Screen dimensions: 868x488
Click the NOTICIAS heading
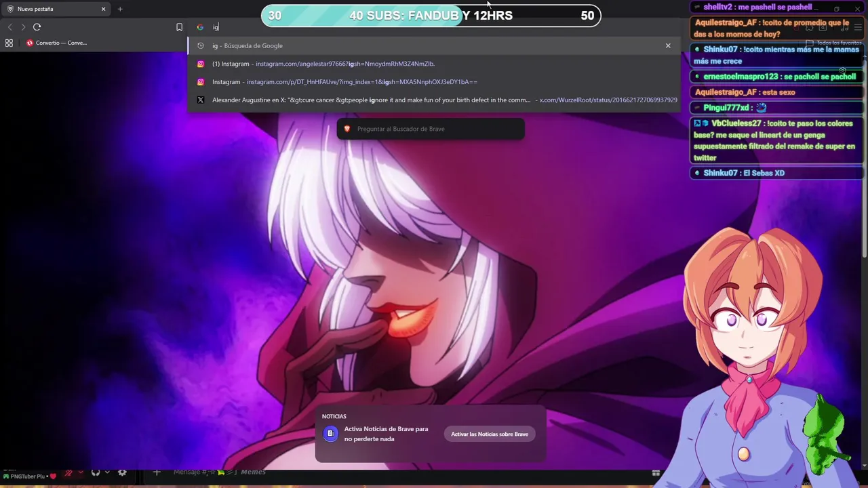334,416
